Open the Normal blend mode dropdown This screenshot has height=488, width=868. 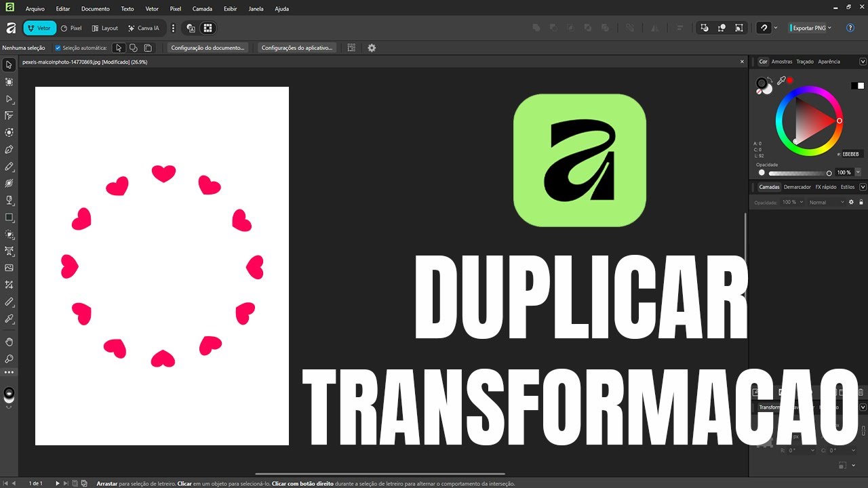(827, 202)
